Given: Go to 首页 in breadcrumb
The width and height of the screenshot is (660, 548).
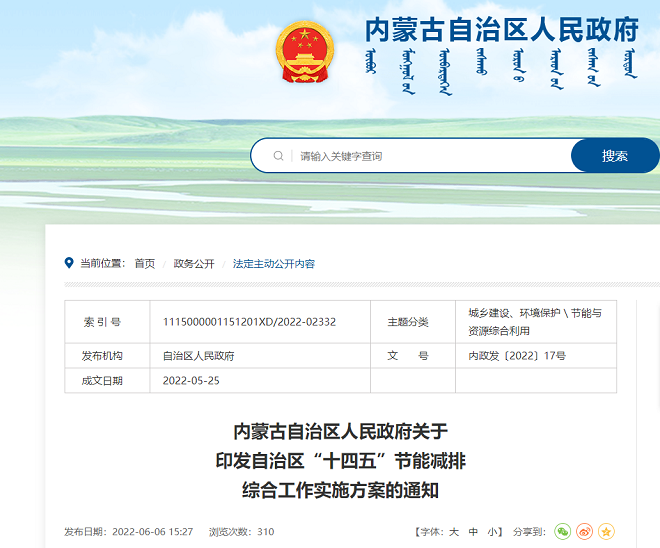Looking at the screenshot, I should [x=145, y=264].
